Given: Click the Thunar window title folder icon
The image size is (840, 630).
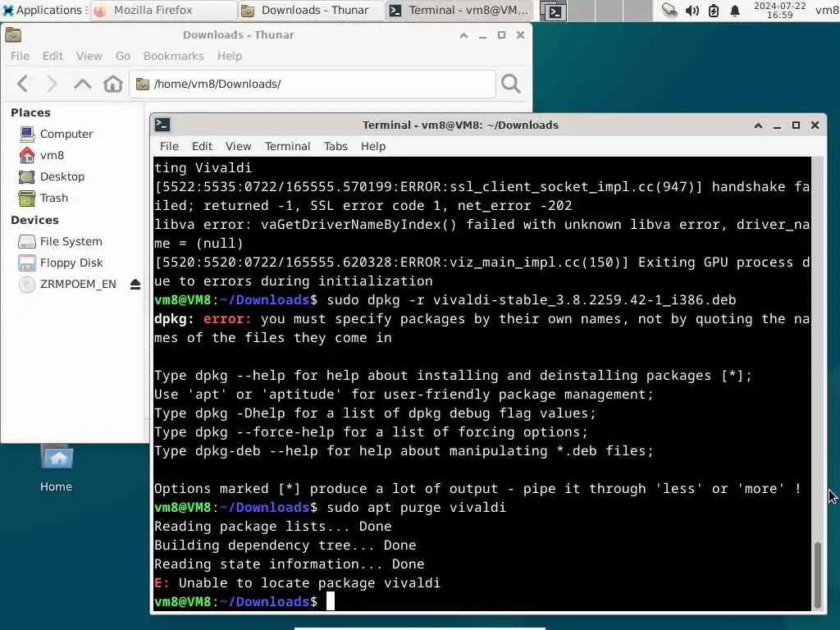Looking at the screenshot, I should coord(13,34).
